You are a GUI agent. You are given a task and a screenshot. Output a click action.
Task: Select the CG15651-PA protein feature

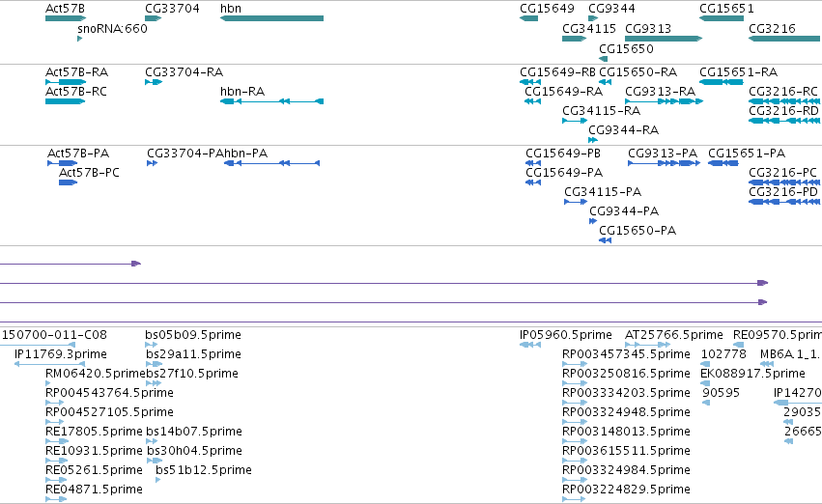pyautogui.click(x=723, y=163)
